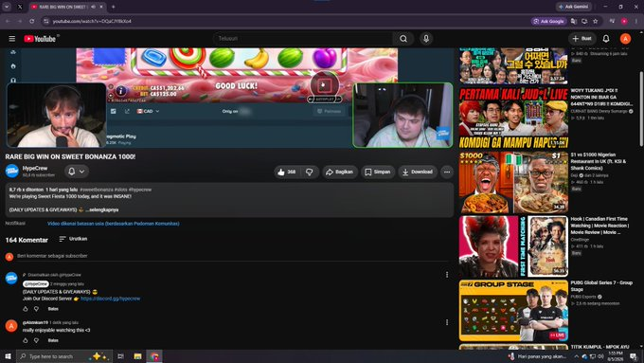Open the PUBG Global Series 7 thumbnail
Viewport: 644px width, 363px height.
(x=513, y=310)
